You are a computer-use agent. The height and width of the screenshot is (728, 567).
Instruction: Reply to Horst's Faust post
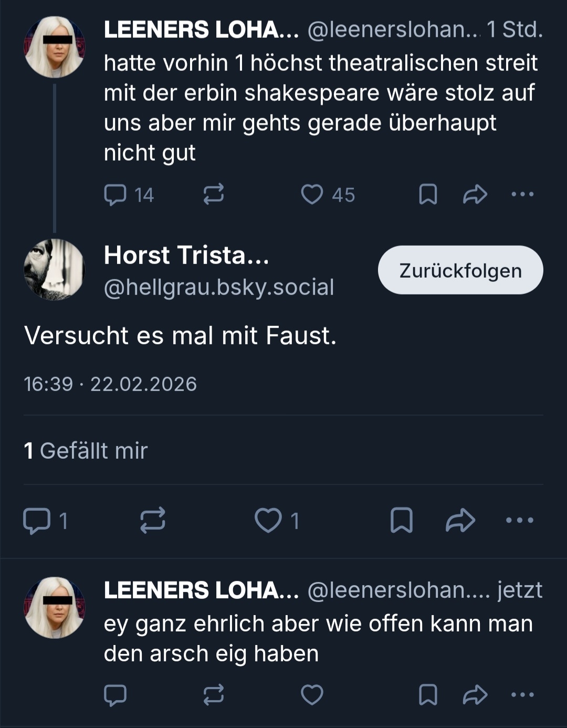[x=37, y=521]
